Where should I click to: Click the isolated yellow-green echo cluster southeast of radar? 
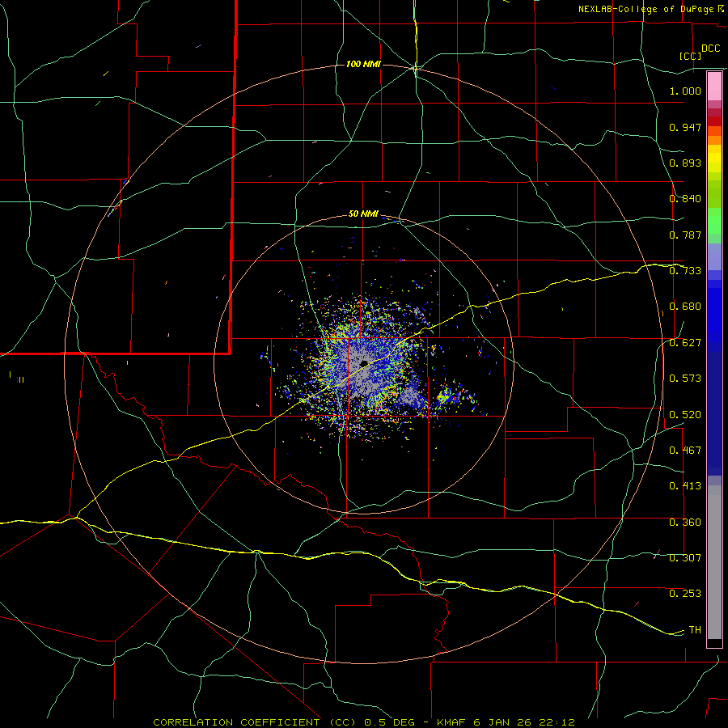click(x=444, y=397)
